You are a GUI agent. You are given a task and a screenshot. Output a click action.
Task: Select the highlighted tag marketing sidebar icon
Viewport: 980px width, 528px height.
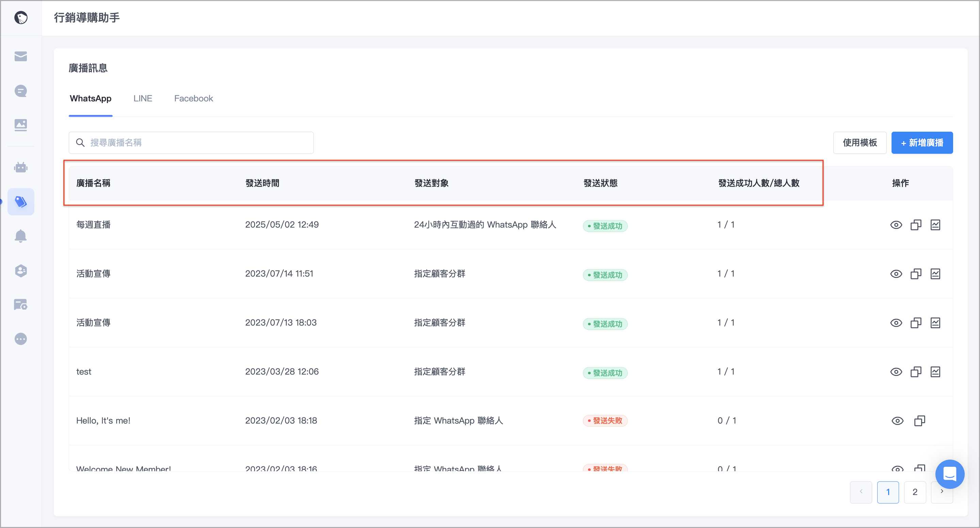pyautogui.click(x=21, y=202)
